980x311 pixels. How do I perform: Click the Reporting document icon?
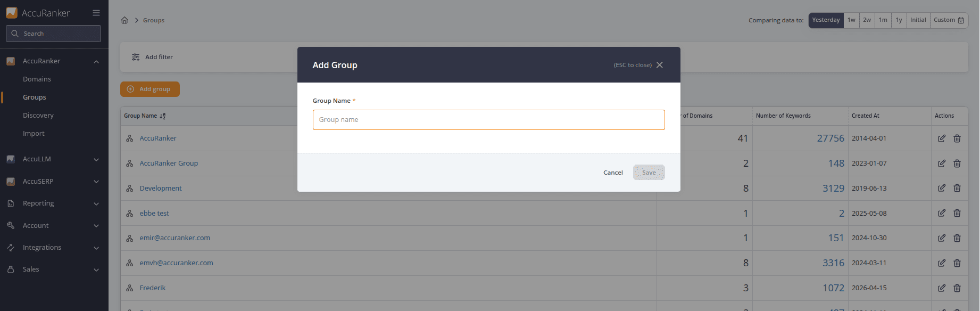tap(11, 203)
